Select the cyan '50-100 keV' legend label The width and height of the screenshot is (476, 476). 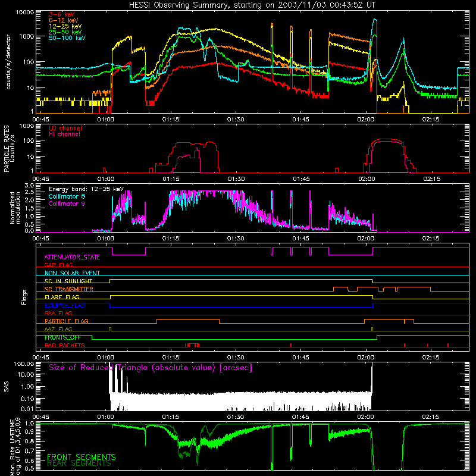click(67, 38)
